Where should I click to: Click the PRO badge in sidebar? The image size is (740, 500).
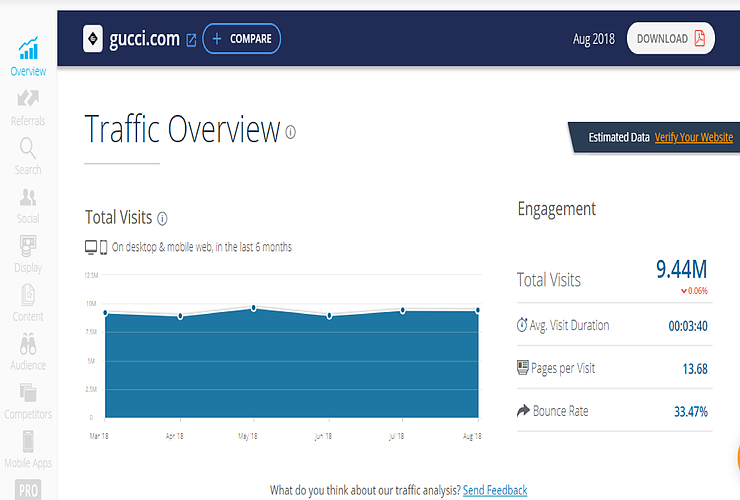28,490
